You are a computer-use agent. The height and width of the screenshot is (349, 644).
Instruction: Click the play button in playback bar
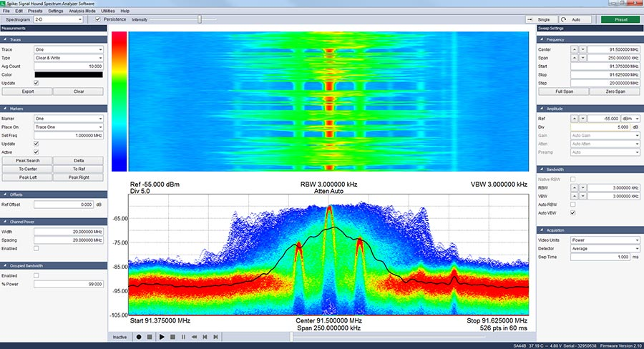tap(162, 336)
